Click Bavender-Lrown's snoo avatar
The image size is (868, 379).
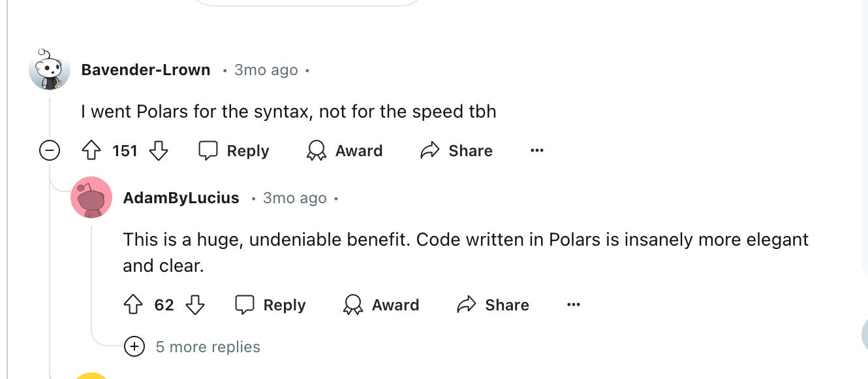click(x=49, y=69)
